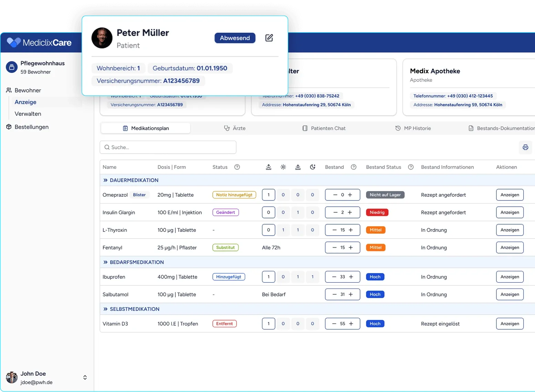Collapse the DAUERMEDIKATION section
535x392 pixels.
pos(105,180)
